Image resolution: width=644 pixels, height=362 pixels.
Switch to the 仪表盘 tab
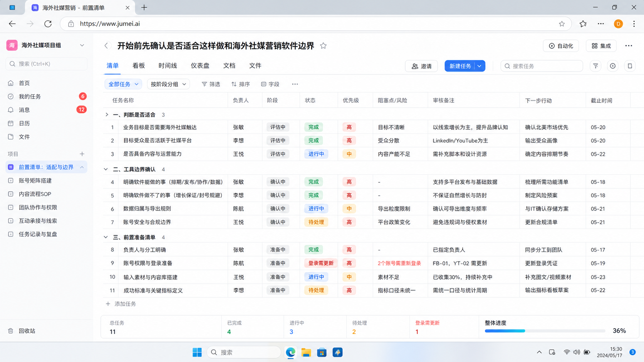coord(200,66)
